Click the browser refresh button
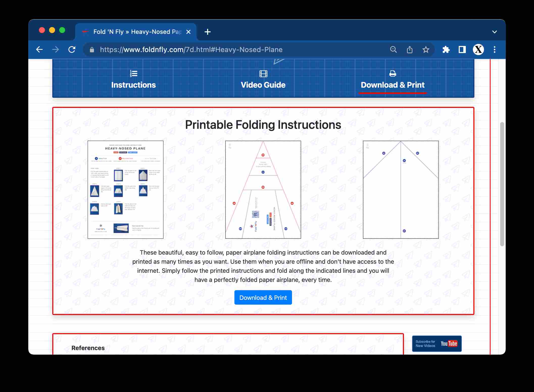The height and width of the screenshot is (392, 534). 72,50
